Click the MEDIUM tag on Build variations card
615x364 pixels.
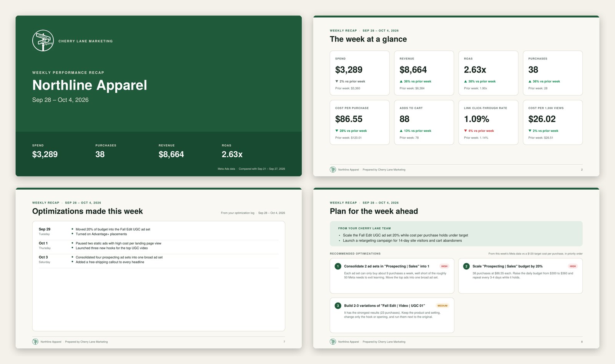click(x=442, y=306)
